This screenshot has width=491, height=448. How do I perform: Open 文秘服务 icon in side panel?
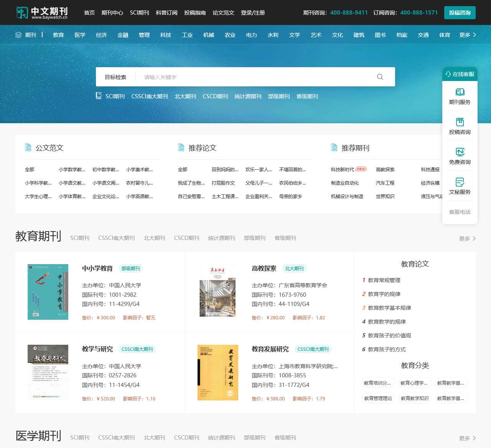460,182
